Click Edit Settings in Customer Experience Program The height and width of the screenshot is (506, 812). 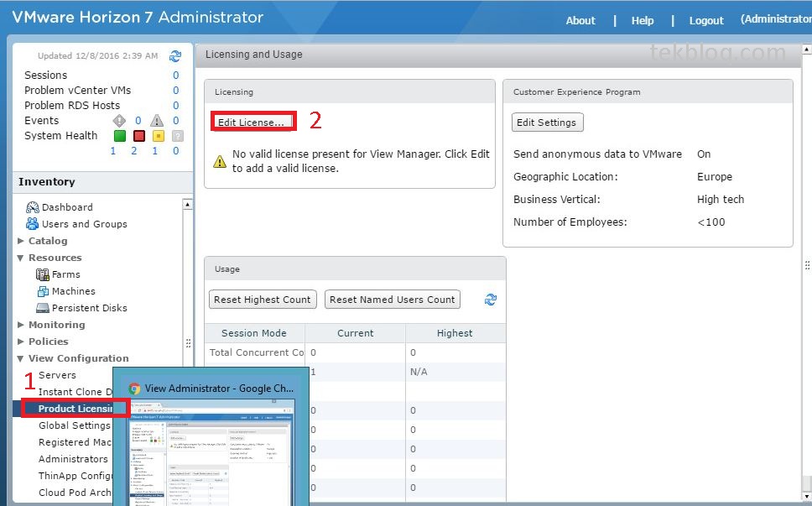coord(548,123)
